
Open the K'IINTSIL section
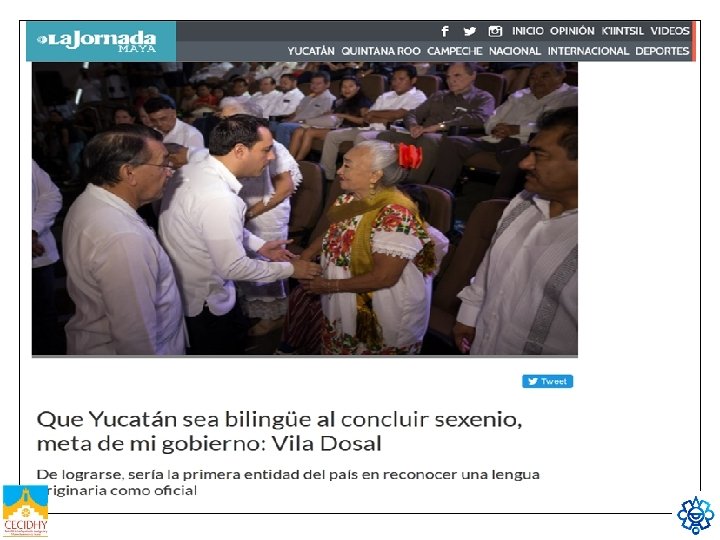(622, 31)
